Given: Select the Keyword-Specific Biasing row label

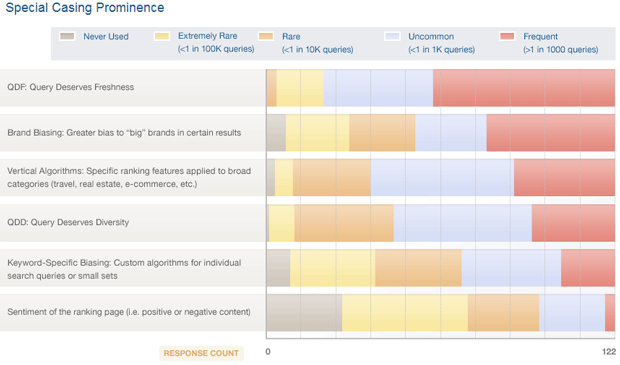Looking at the screenshot, I should 124,269.
